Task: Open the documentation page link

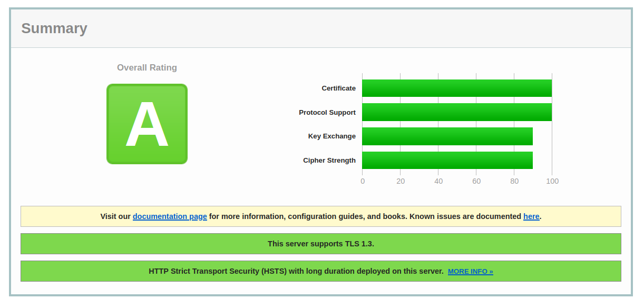Action: click(170, 216)
